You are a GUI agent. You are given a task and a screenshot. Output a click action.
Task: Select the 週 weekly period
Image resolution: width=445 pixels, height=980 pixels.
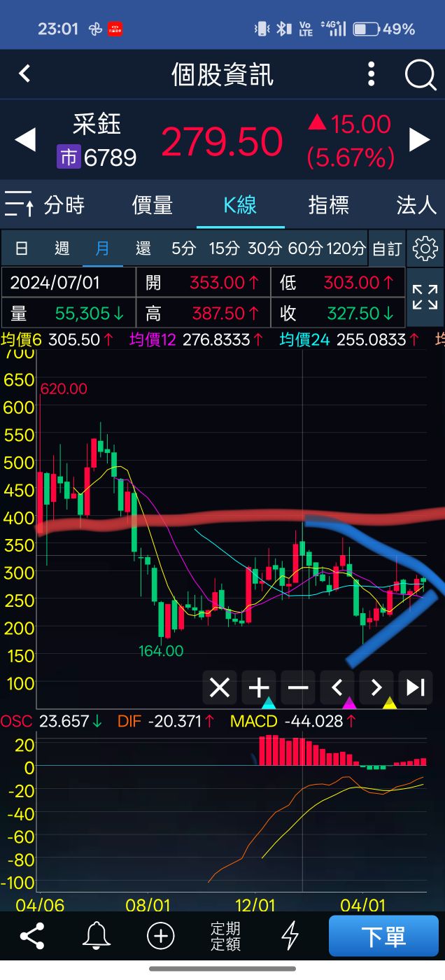(62, 248)
